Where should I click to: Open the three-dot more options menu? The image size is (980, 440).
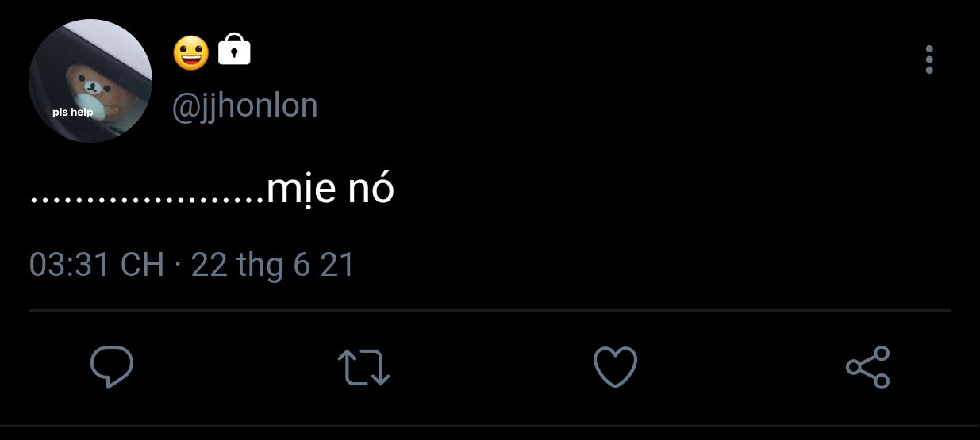(x=929, y=59)
